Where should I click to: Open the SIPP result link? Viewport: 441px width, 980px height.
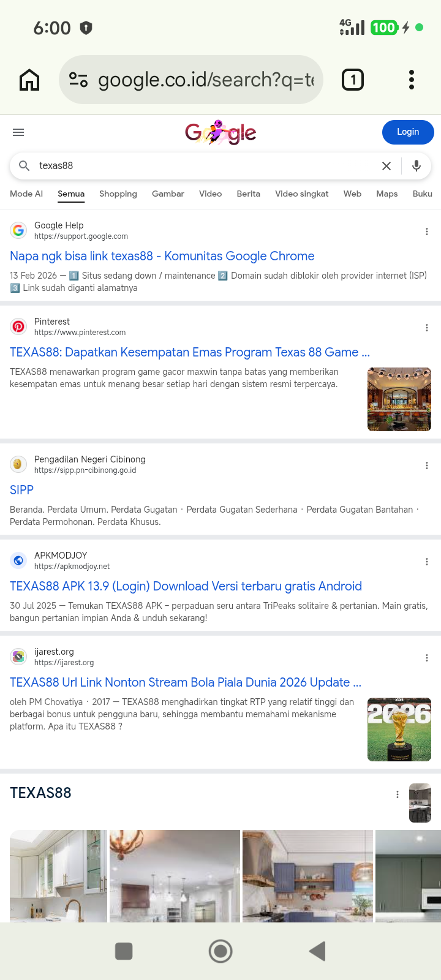tap(21, 490)
